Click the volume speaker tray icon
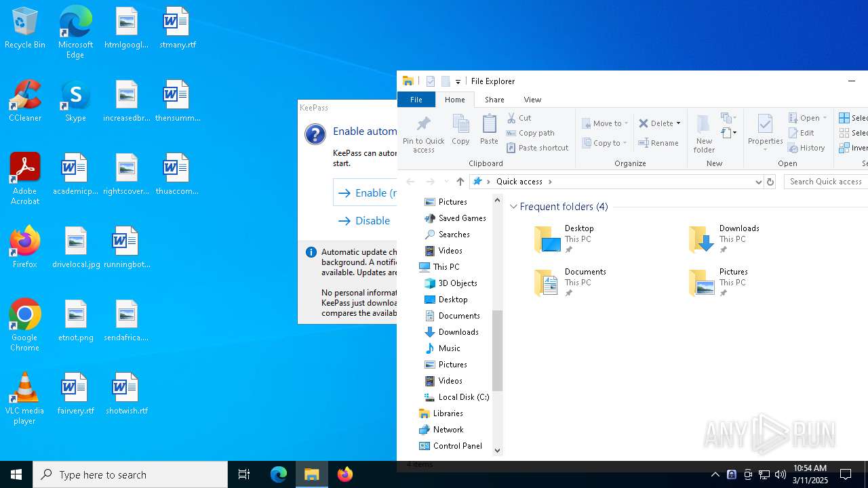The image size is (868, 488). pyautogui.click(x=781, y=474)
